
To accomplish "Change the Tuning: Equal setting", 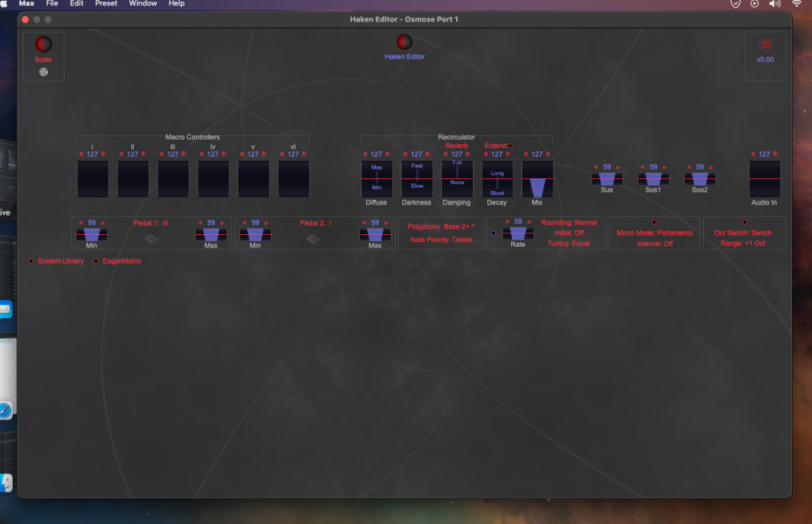I will click(x=568, y=244).
